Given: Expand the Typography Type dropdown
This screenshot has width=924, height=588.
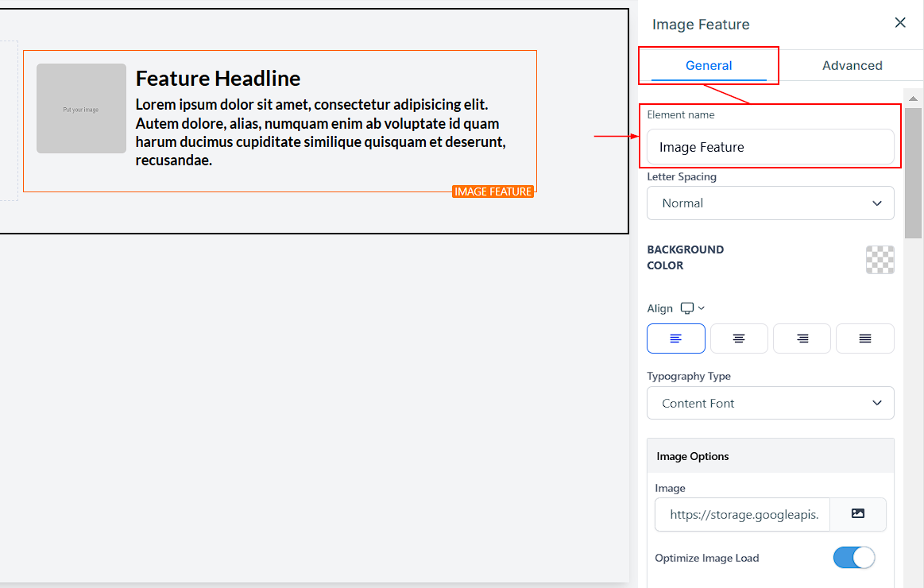Looking at the screenshot, I should pos(770,403).
